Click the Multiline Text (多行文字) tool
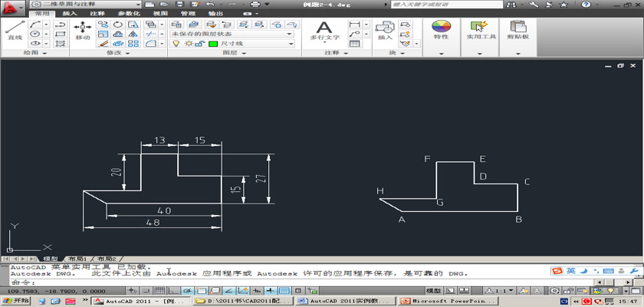Image resolution: width=644 pixels, height=307 pixels. [x=324, y=30]
